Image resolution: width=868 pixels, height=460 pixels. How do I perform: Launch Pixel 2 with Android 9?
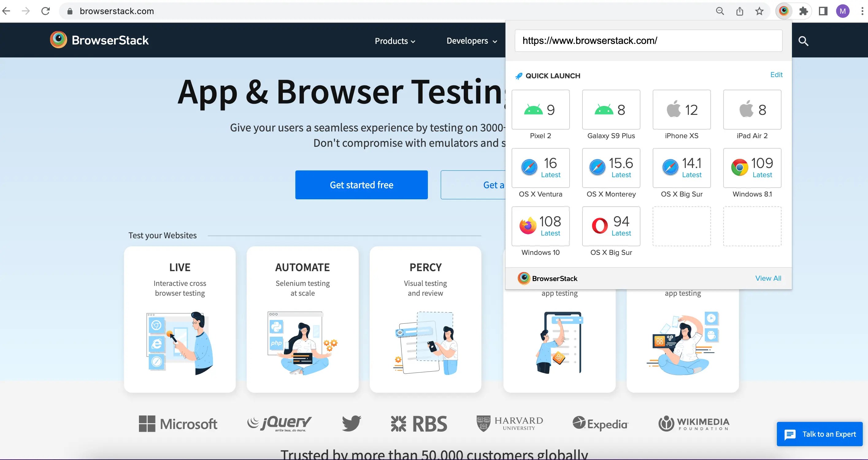tap(540, 110)
